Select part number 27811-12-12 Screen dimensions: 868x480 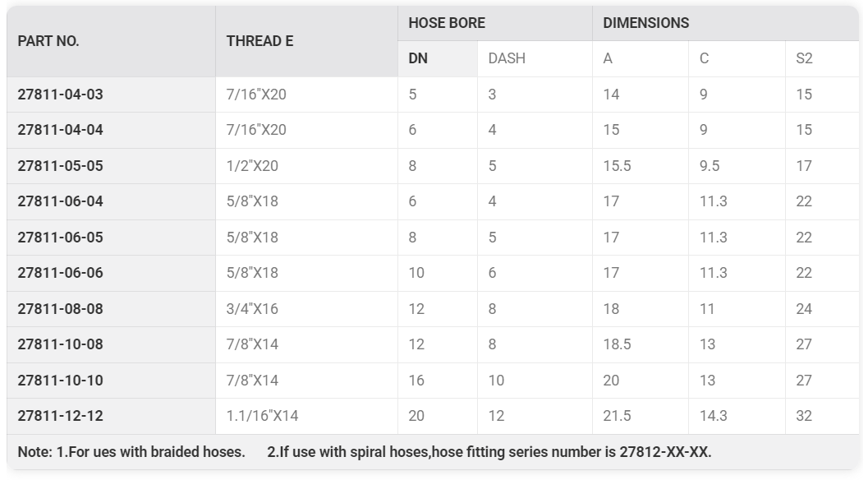(60, 416)
